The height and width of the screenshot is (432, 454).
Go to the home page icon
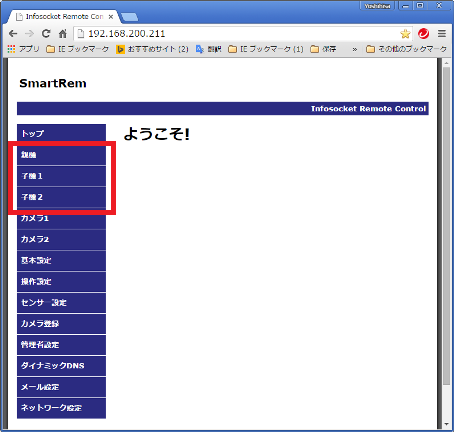click(x=63, y=34)
